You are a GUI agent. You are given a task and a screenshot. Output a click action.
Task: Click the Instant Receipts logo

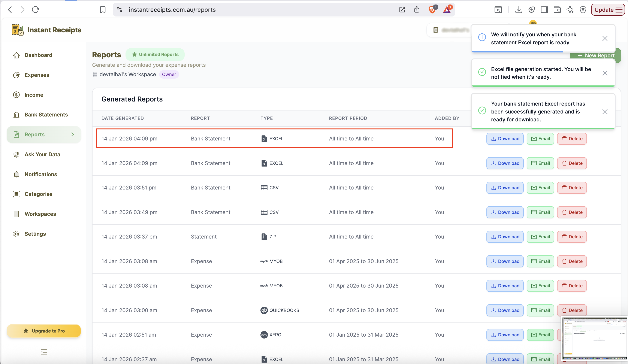coord(46,30)
